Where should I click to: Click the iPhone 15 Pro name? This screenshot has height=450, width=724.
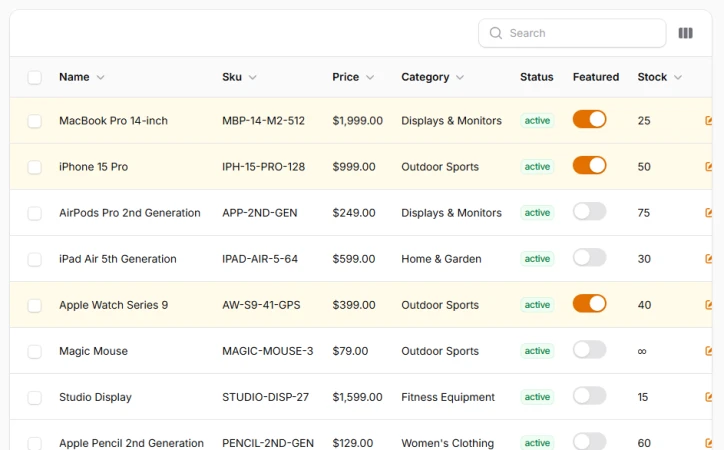tap(93, 167)
